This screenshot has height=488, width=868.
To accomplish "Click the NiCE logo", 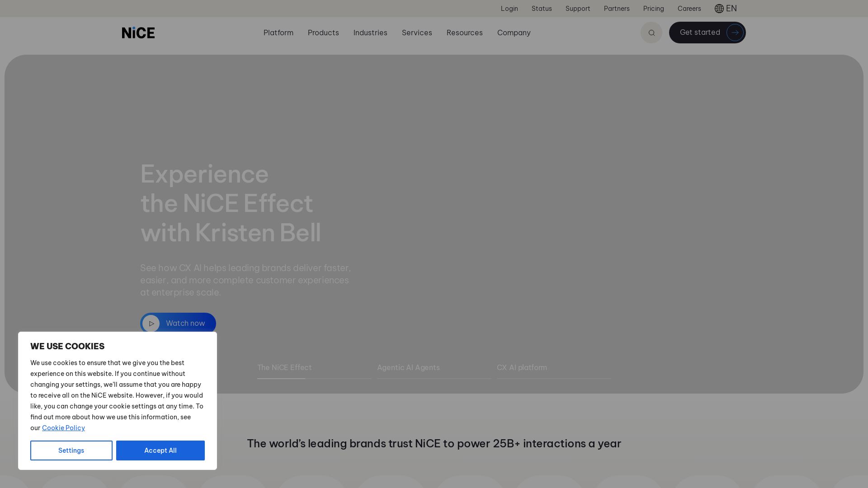I will (x=138, y=33).
